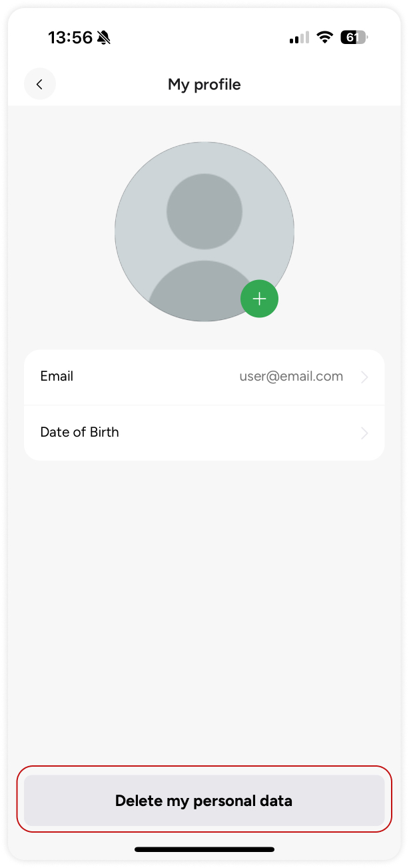Tap the head of the avatar placeholder

pyautogui.click(x=204, y=211)
